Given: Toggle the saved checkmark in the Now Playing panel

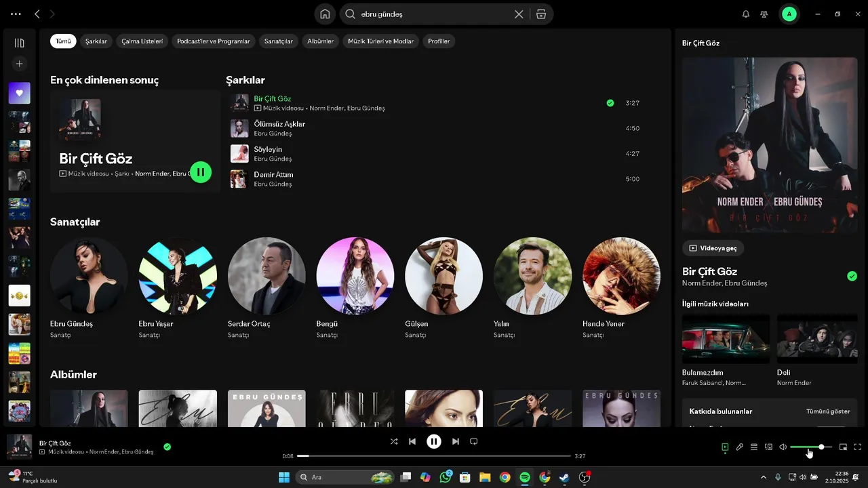Looking at the screenshot, I should (x=852, y=276).
